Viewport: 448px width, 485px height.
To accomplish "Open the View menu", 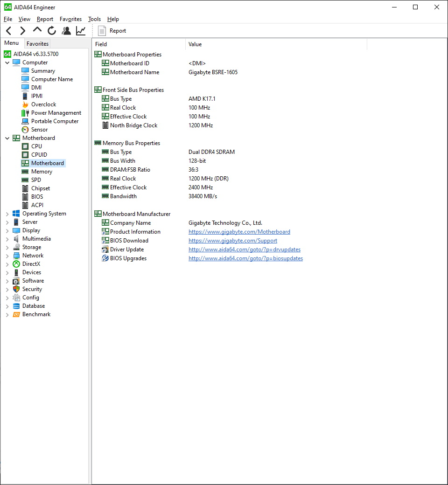I will tap(24, 19).
